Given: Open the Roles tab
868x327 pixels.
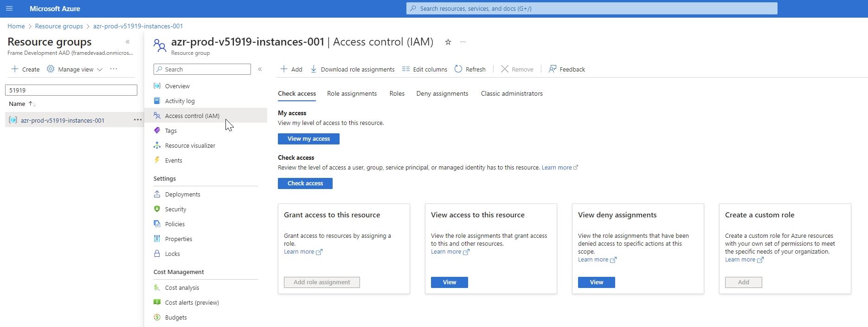Looking at the screenshot, I should 397,93.
